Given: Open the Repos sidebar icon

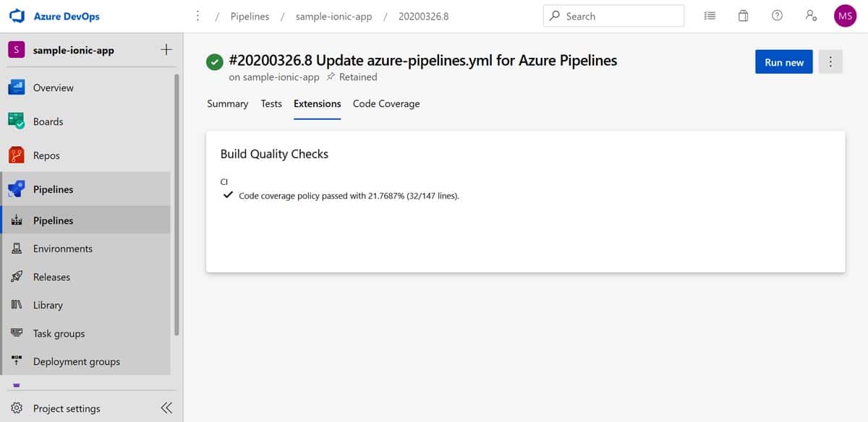Looking at the screenshot, I should (x=17, y=155).
